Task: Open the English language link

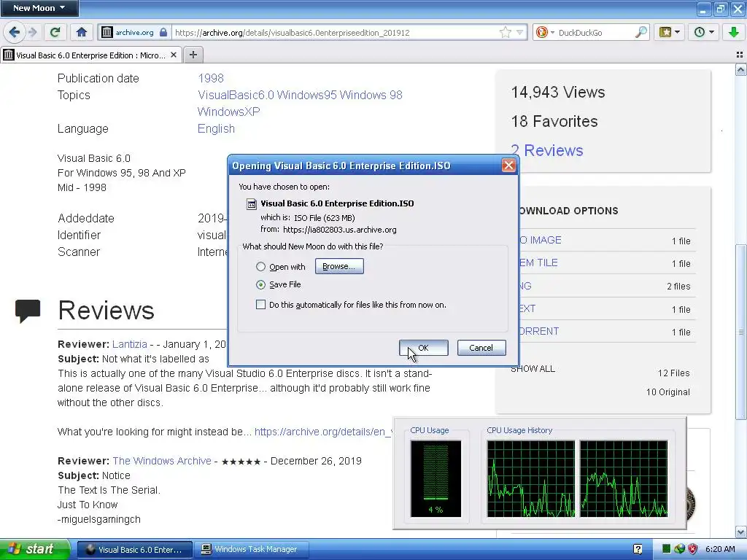Action: tap(216, 128)
